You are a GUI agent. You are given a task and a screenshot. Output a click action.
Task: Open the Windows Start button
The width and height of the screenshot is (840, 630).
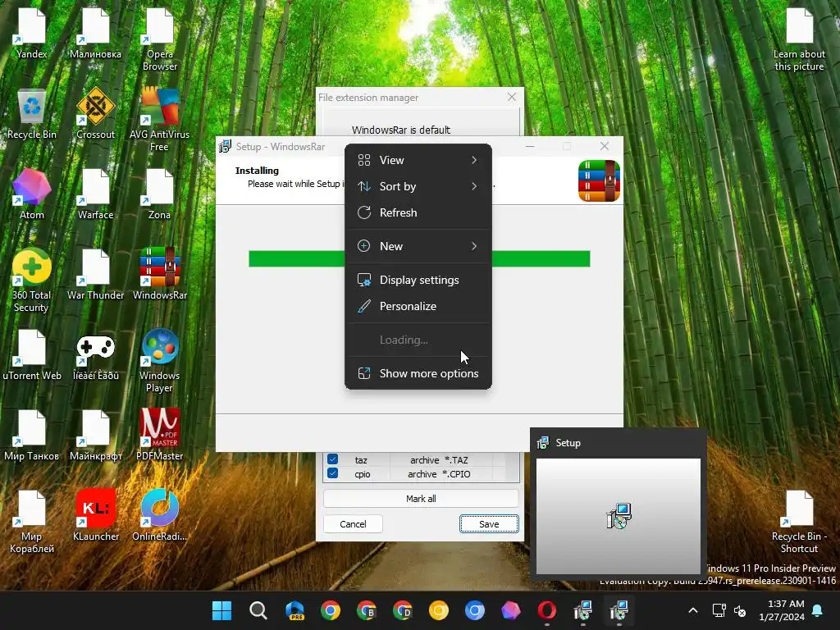(x=221, y=610)
